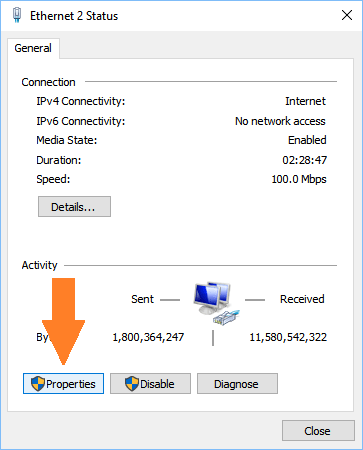Click the Ethernet adapter icon in title bar
The height and width of the screenshot is (450, 363).
pos(17,15)
